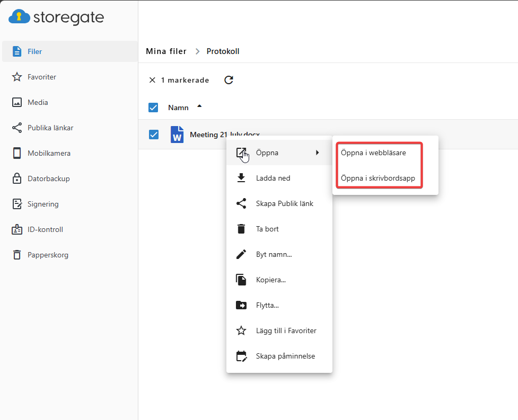The width and height of the screenshot is (518, 420).
Task: Click the Storegate cloud logo
Action: 20,17
